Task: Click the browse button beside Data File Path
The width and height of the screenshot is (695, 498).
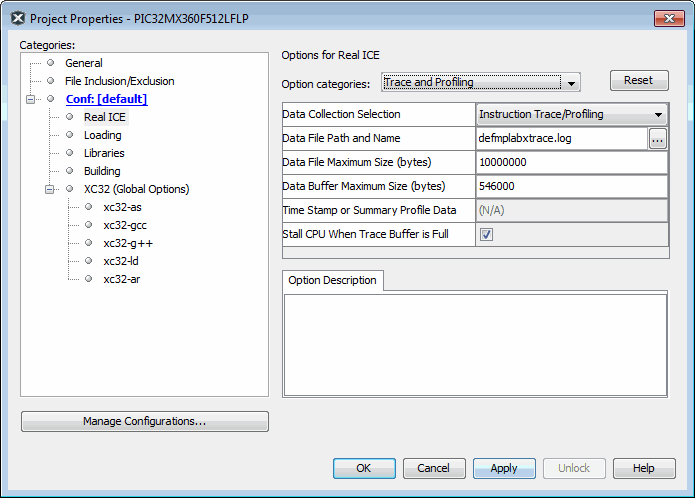Action: tap(657, 139)
